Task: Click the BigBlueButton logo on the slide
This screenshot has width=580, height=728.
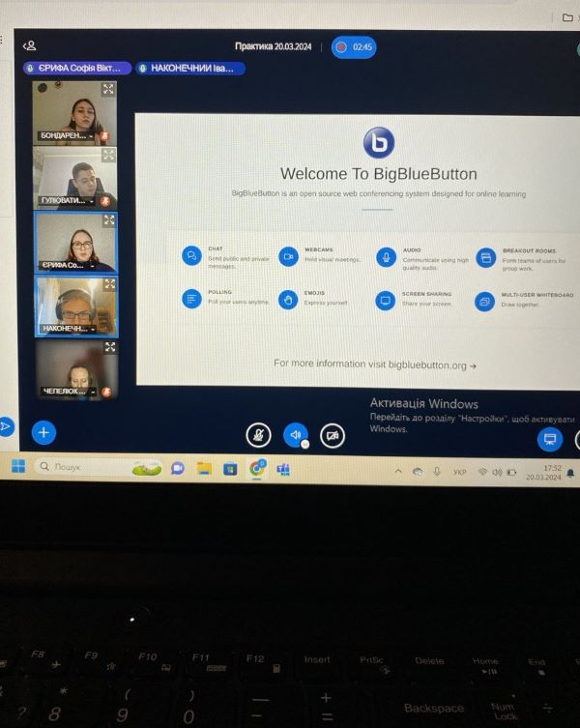Action: (379, 142)
